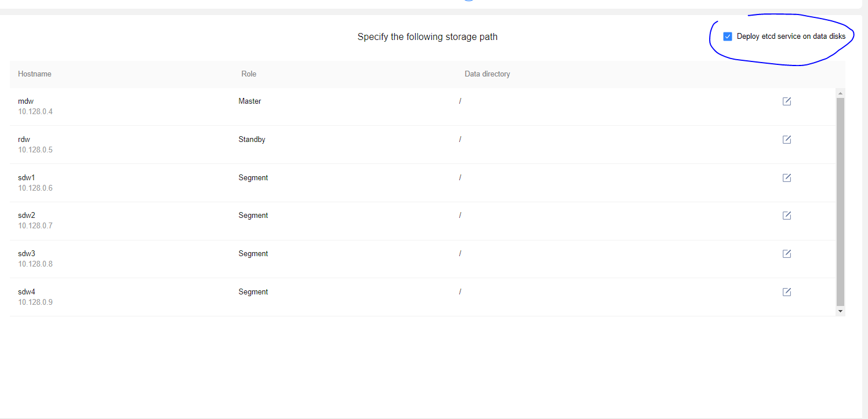Click the Hostname column header

(35, 74)
